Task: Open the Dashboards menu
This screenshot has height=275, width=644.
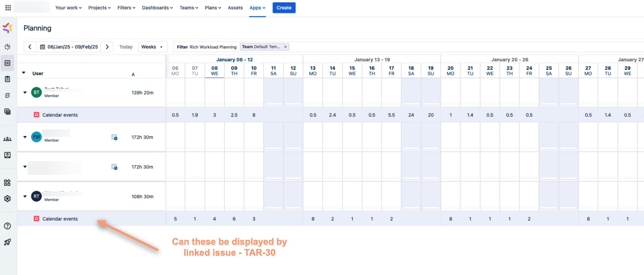Action: click(157, 8)
